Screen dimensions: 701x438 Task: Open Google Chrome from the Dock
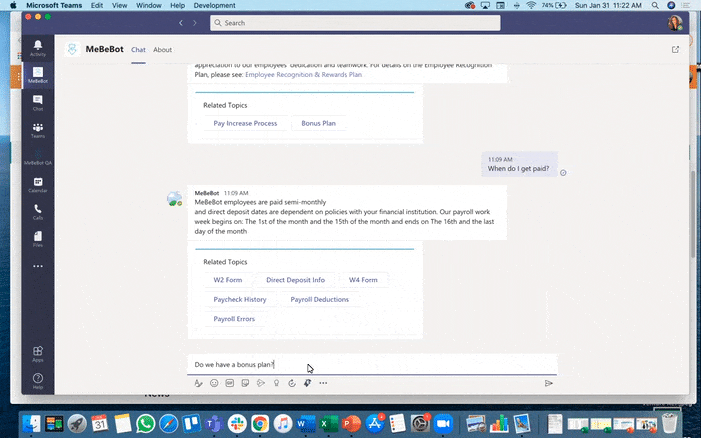[260, 424]
